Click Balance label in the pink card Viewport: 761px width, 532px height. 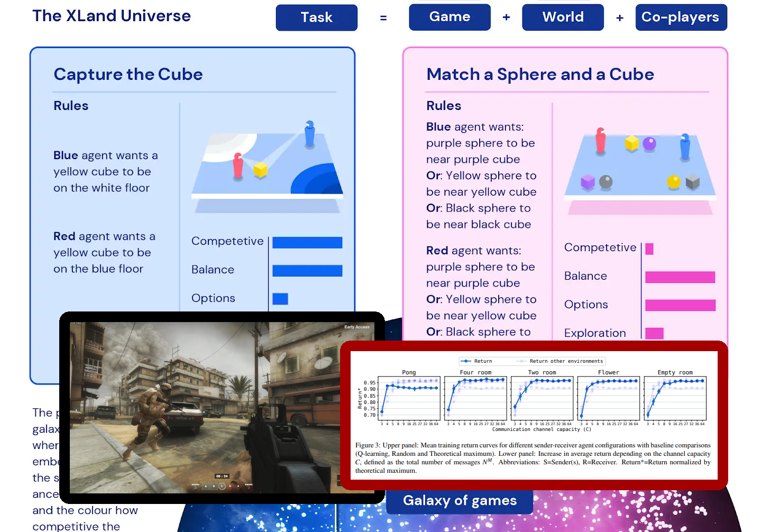(x=585, y=276)
